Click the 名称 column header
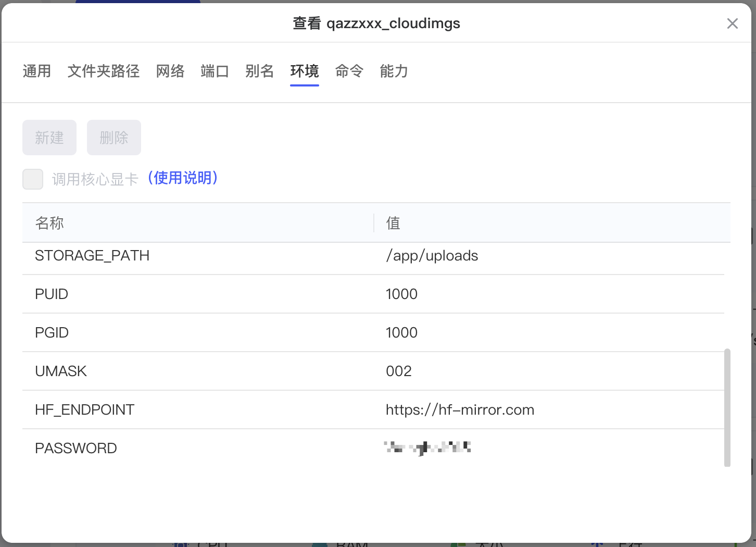The width and height of the screenshot is (756, 547). (49, 223)
